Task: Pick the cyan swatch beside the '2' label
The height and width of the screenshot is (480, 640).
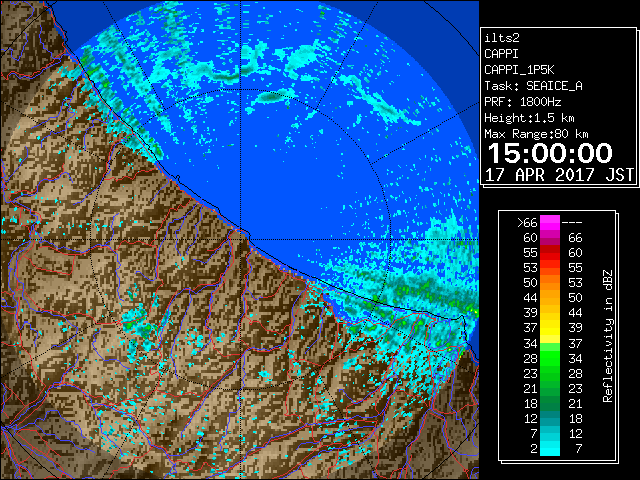Action: coord(550,448)
